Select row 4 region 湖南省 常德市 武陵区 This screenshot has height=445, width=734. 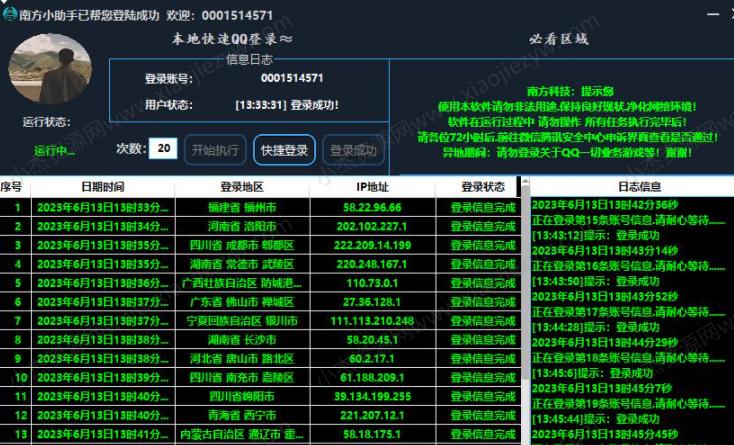[242, 264]
